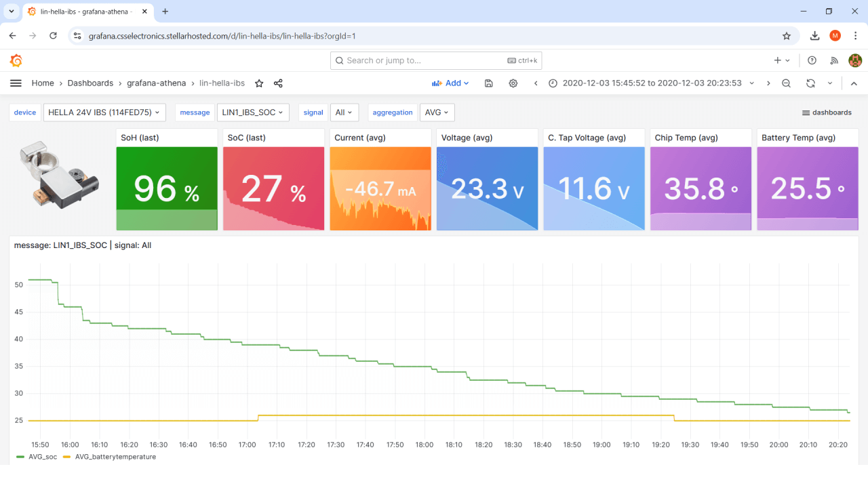This screenshot has height=488, width=868.
Task: Open the SoC (last) panel title
Action: [247, 138]
